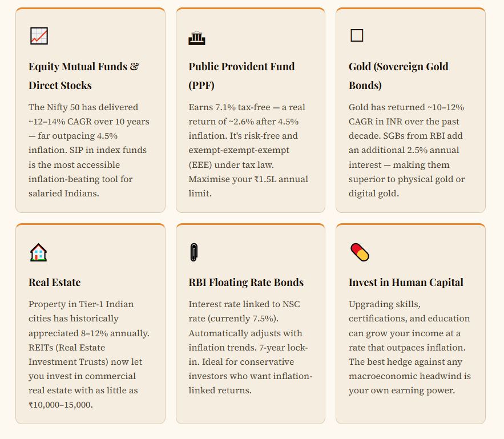Select the Equity Mutual Funds & Direct Stocks heading
This screenshot has width=504, height=439.
pos(84,76)
